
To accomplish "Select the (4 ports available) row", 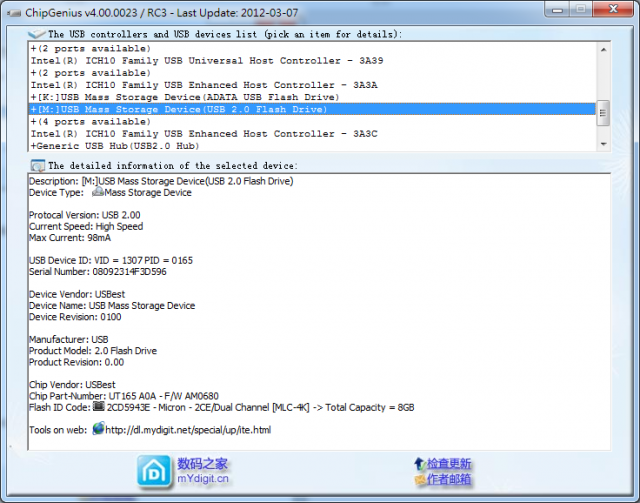I will [x=313, y=121].
